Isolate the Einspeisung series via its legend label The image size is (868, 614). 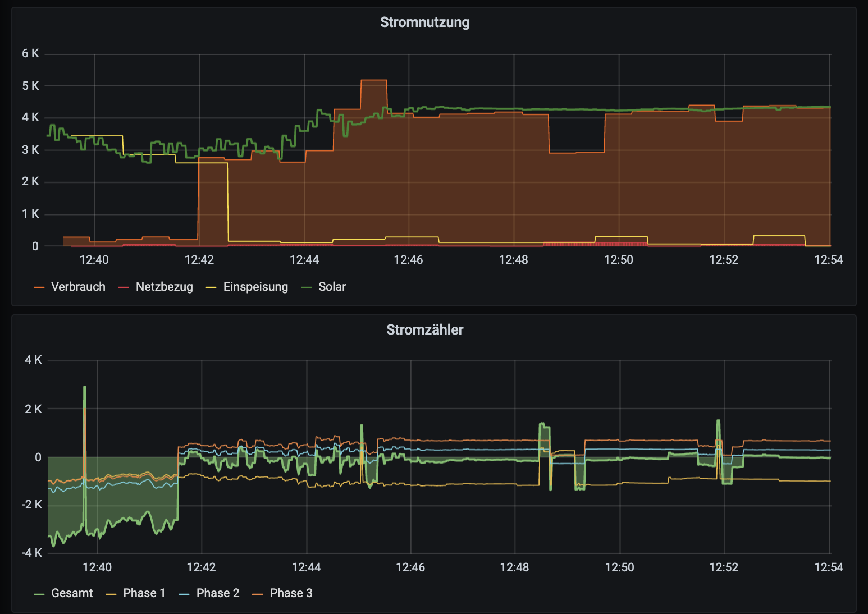[255, 287]
